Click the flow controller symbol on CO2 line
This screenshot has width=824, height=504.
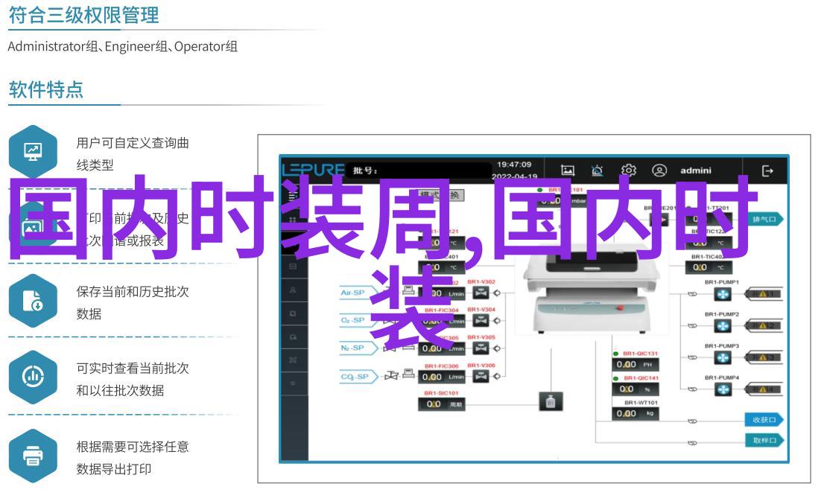point(408,374)
